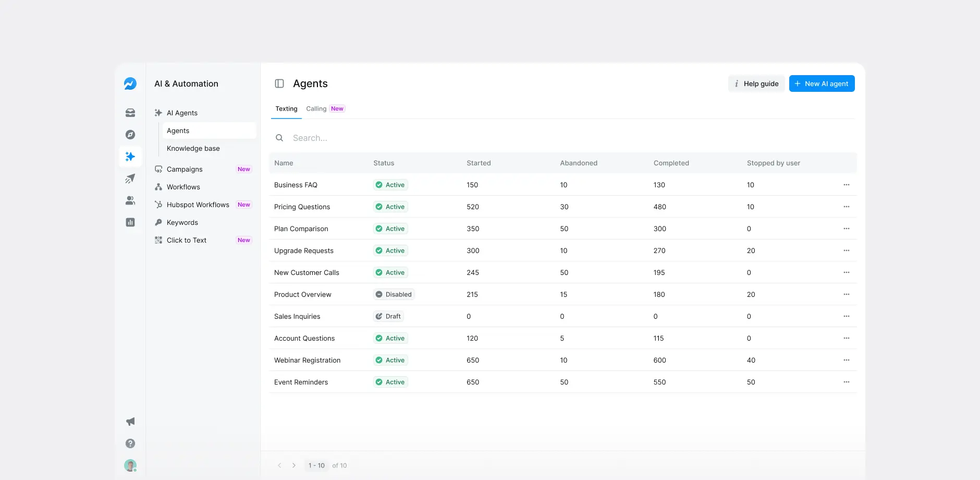This screenshot has height=480, width=980.
Task: Open more options for New Customer Calls
Action: (847, 272)
